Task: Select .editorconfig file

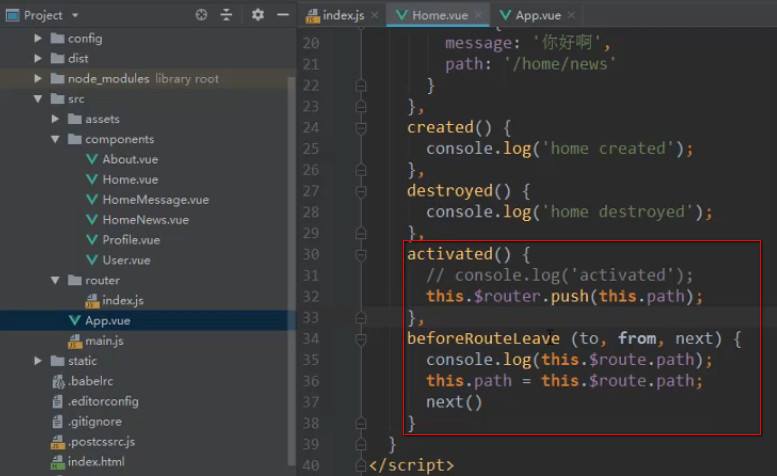Action: [x=103, y=401]
